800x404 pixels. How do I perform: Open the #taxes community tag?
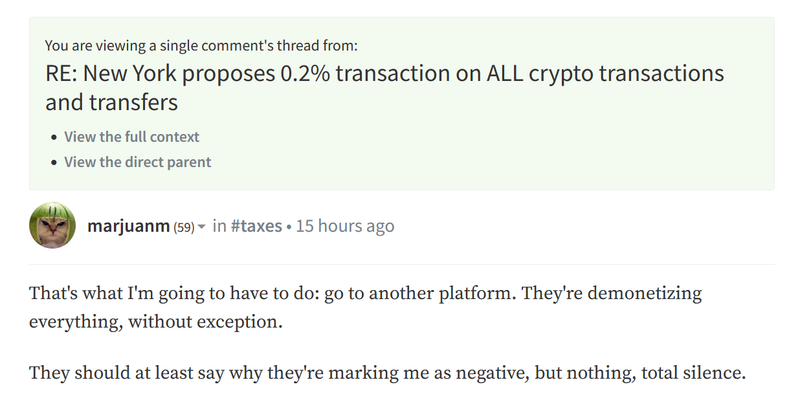255,226
